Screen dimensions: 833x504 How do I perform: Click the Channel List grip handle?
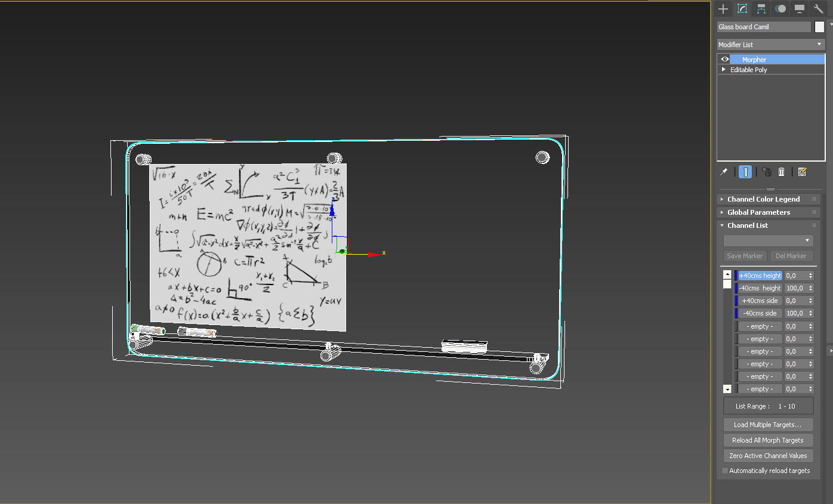(814, 225)
